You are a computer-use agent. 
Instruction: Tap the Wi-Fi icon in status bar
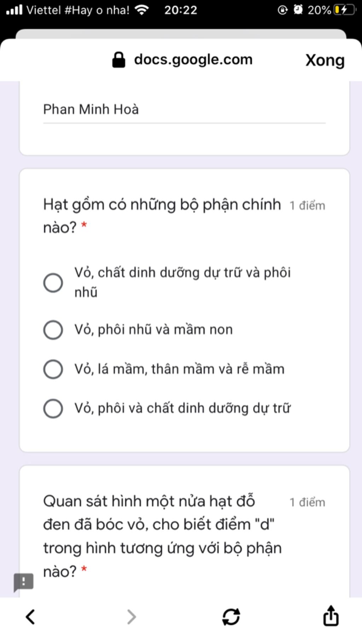click(142, 10)
